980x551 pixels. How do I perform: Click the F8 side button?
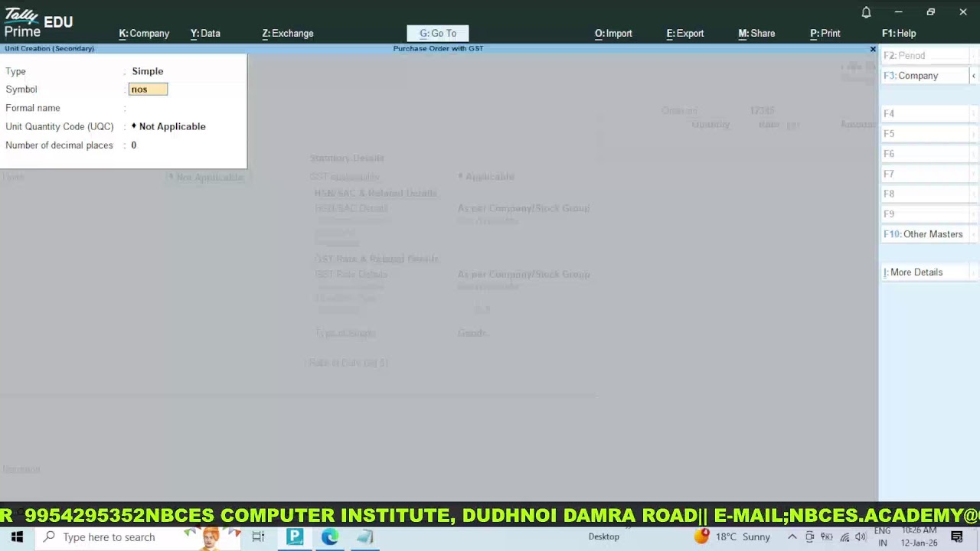click(x=926, y=194)
